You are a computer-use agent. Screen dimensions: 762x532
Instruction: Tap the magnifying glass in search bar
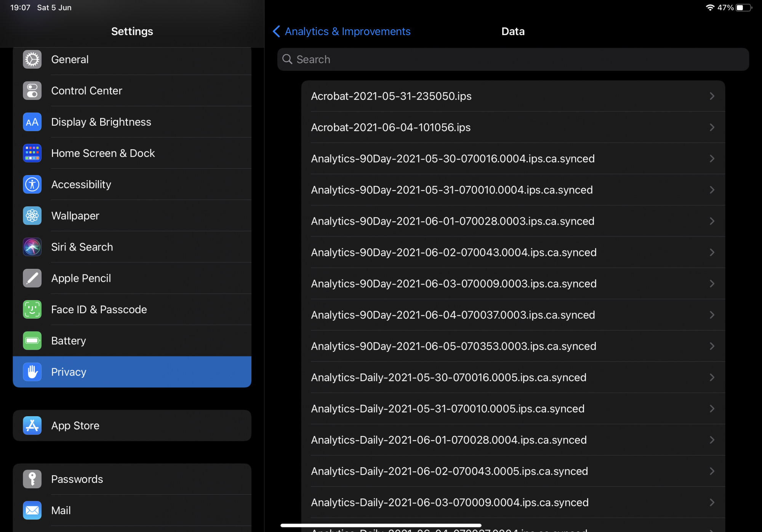point(287,59)
